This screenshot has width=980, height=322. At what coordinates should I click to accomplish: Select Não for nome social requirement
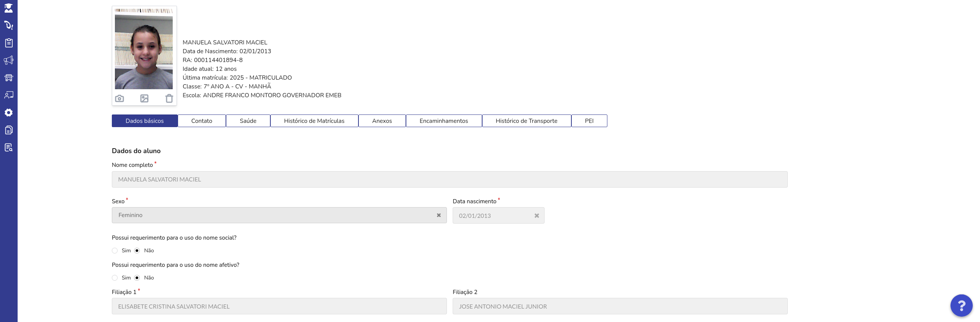click(137, 251)
